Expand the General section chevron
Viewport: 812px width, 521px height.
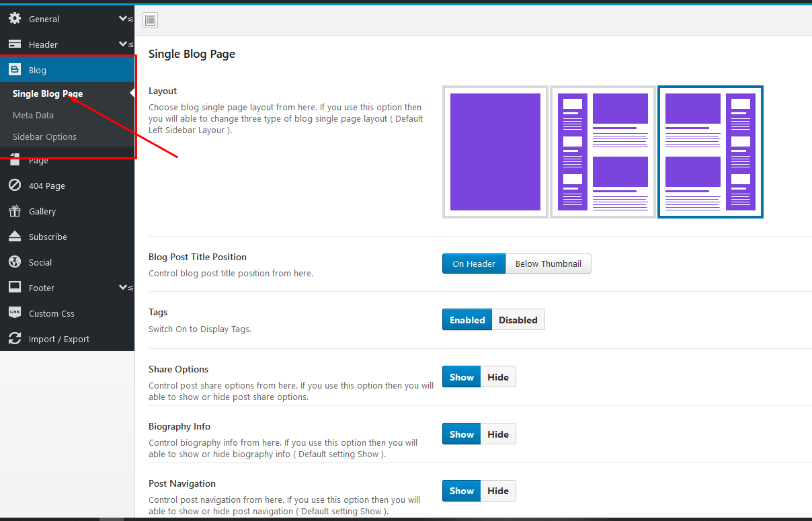124,19
